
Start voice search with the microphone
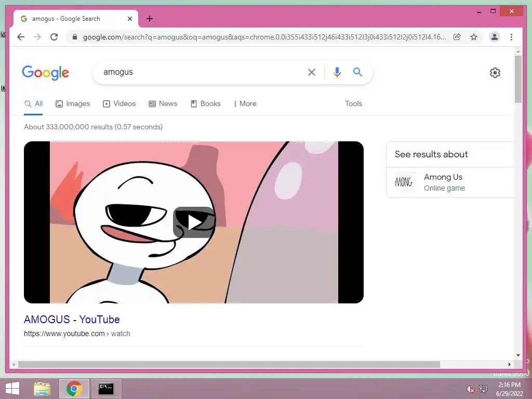pyautogui.click(x=337, y=72)
